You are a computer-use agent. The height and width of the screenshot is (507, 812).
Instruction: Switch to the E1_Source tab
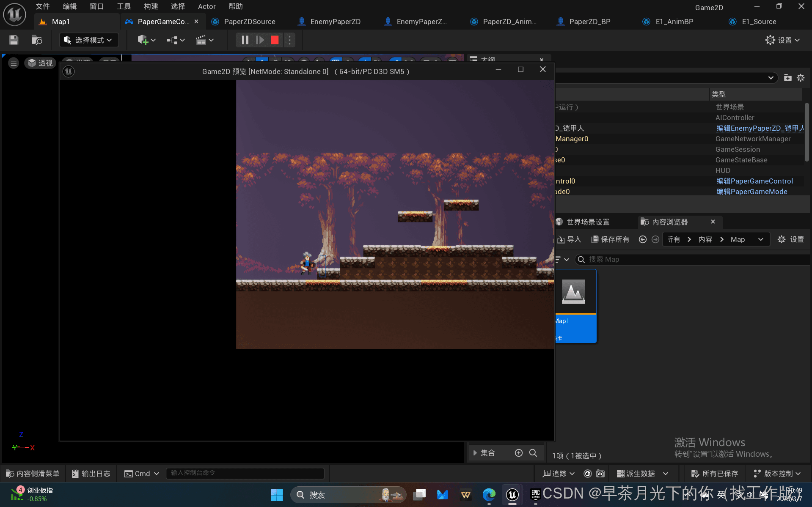click(759, 22)
